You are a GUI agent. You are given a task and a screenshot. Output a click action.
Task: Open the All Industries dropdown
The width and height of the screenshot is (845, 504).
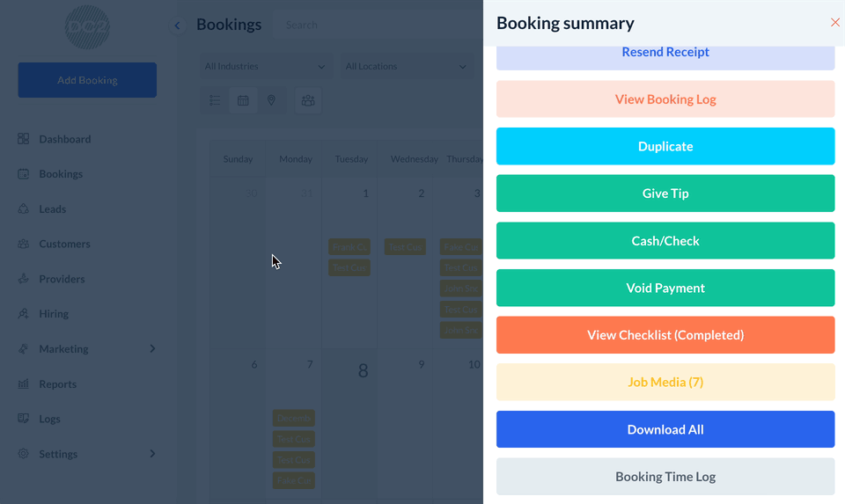point(265,67)
